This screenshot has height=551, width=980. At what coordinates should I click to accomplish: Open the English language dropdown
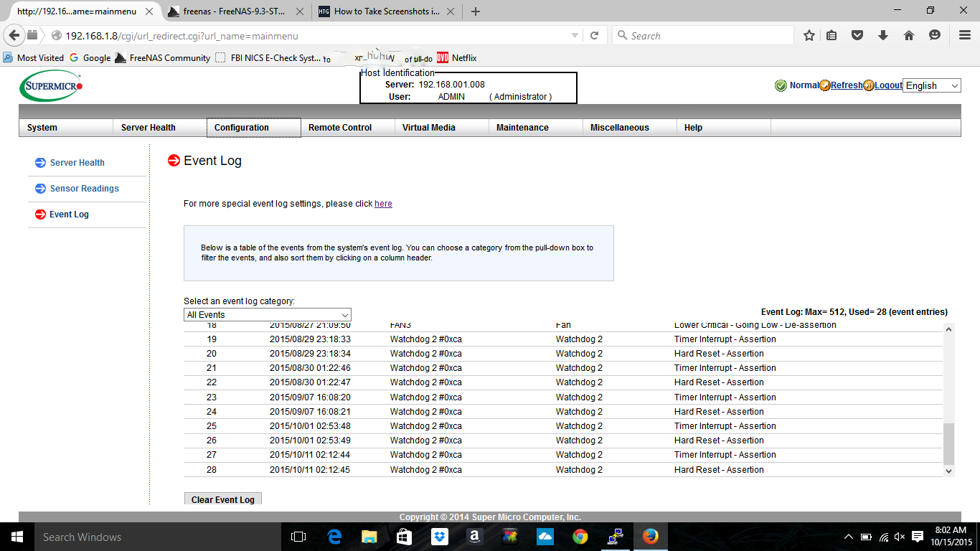[931, 85]
